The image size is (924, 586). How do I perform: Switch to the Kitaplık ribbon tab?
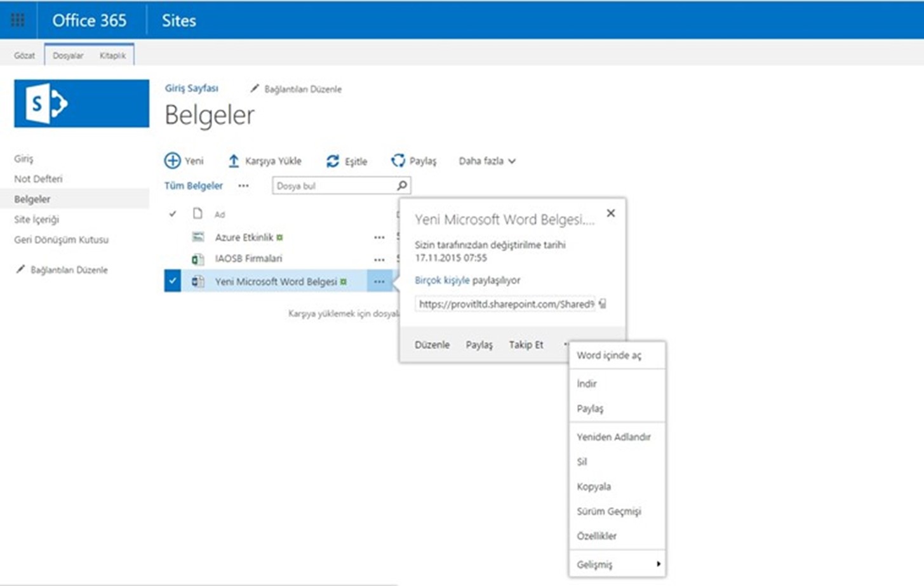112,56
